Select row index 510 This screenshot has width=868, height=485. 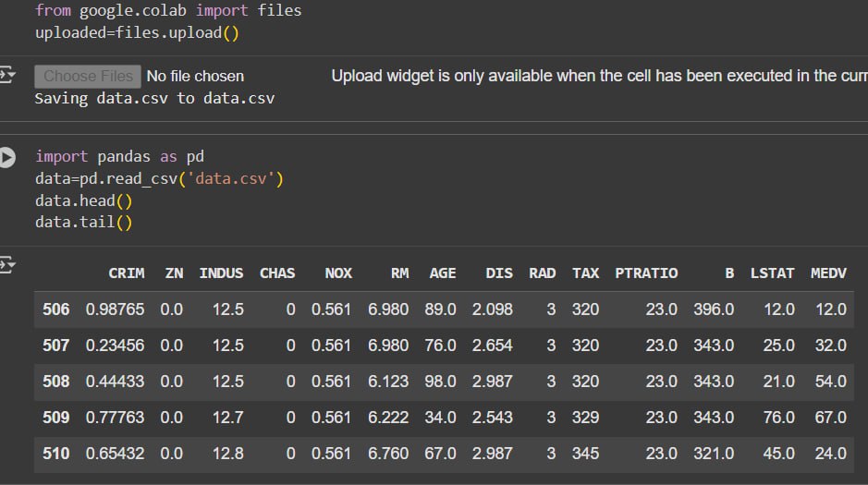tap(55, 454)
